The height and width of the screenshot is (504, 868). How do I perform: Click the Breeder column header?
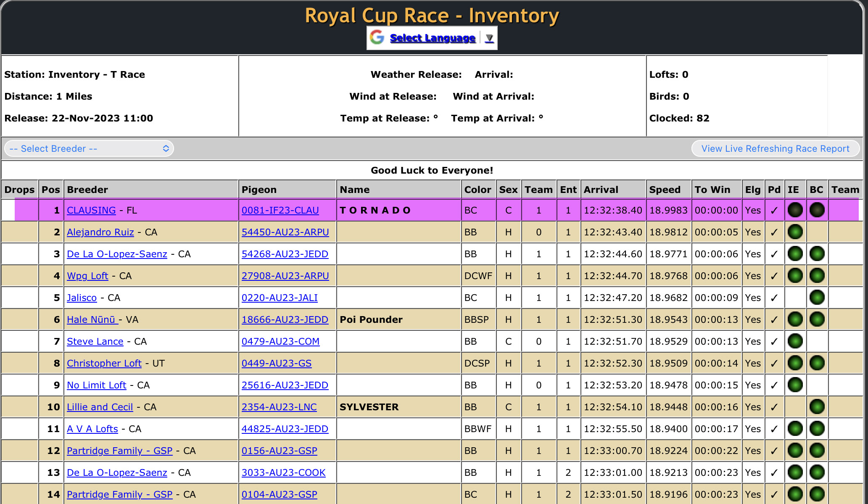coord(87,190)
